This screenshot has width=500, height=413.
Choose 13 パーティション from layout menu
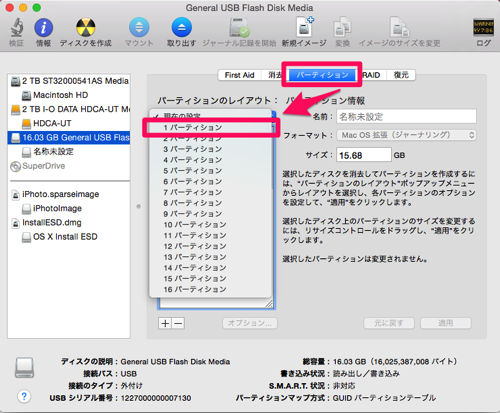pos(211,257)
